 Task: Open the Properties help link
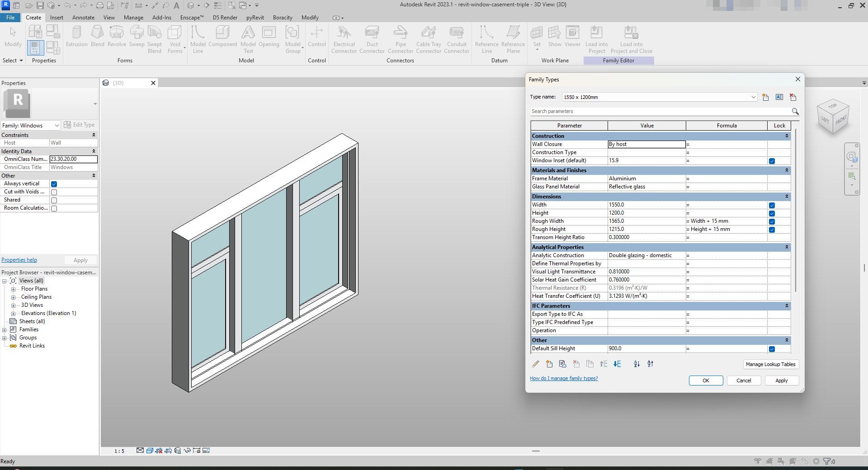point(19,260)
